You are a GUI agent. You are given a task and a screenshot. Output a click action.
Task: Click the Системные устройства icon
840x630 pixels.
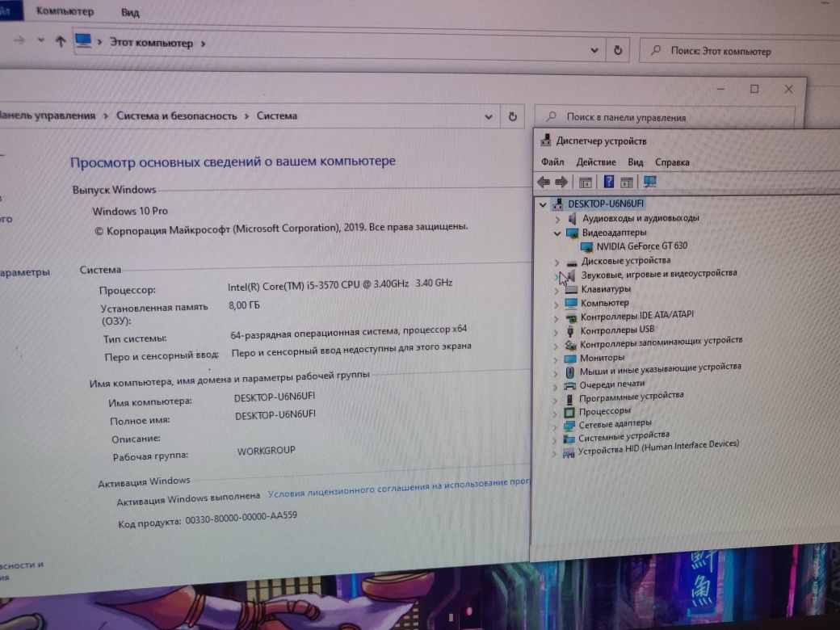[x=569, y=439]
